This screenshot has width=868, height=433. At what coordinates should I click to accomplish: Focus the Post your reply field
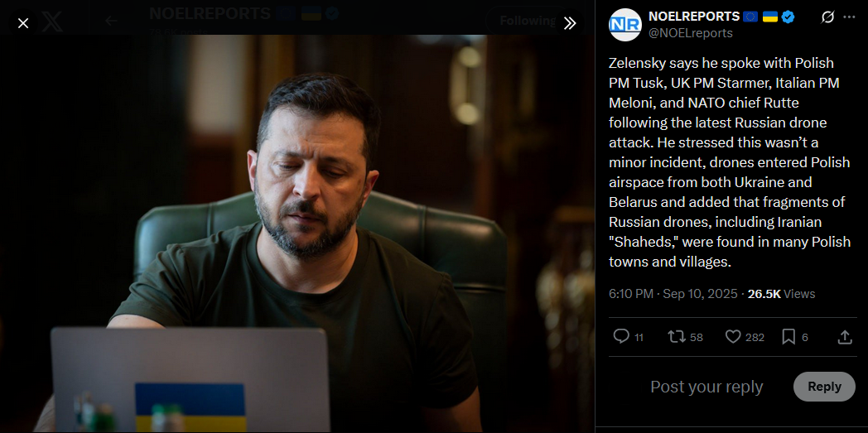[x=706, y=387]
